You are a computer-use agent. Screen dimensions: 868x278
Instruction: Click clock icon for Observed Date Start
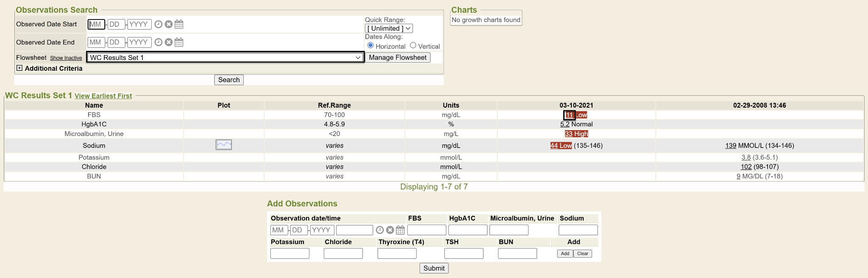click(x=158, y=25)
